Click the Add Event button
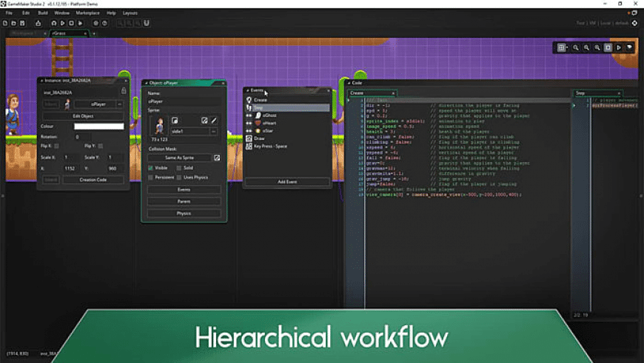The height and width of the screenshot is (363, 644). pyautogui.click(x=286, y=181)
